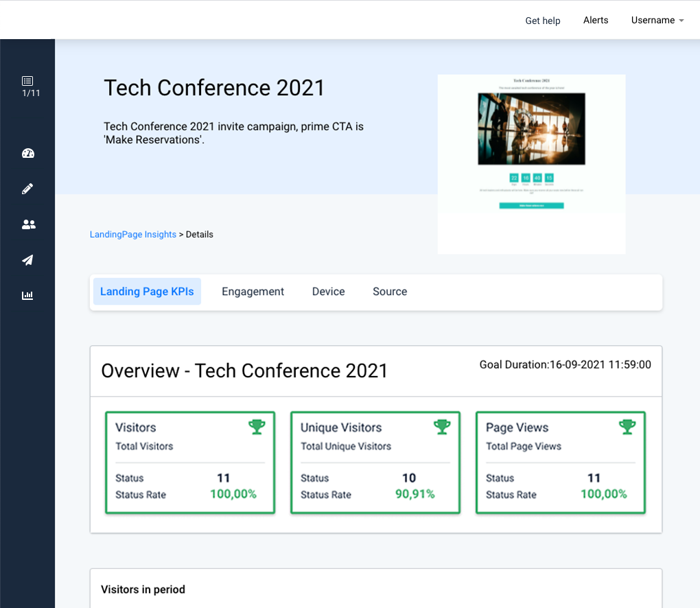
Task: Open the bar chart reports icon
Action: click(x=27, y=295)
